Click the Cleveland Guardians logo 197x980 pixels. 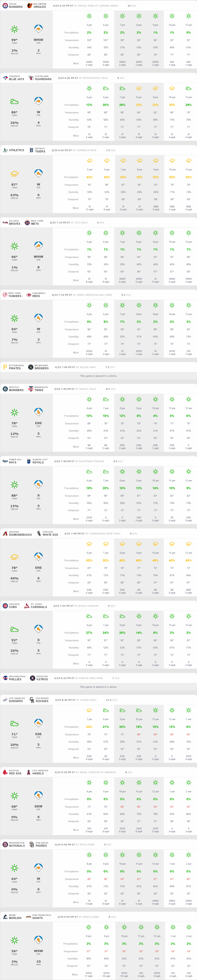coord(31,78)
